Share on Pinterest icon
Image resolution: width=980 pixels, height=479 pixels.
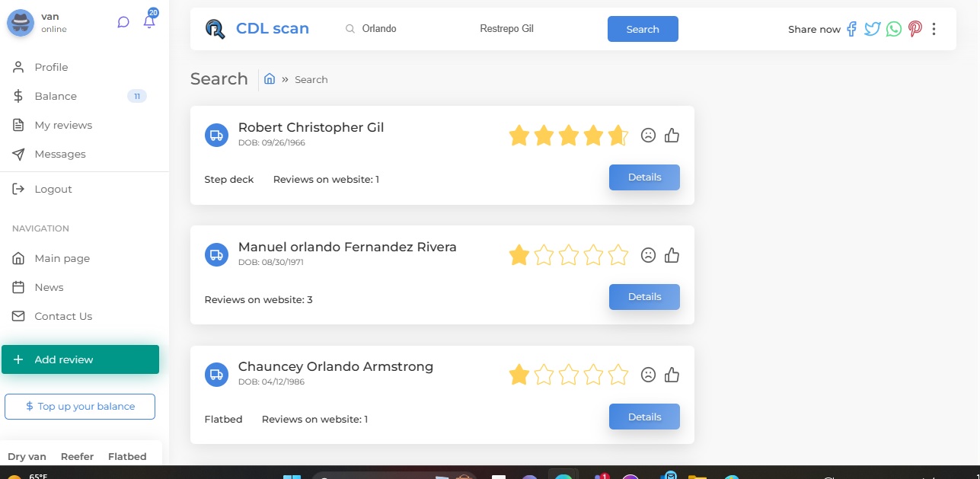coord(915,29)
